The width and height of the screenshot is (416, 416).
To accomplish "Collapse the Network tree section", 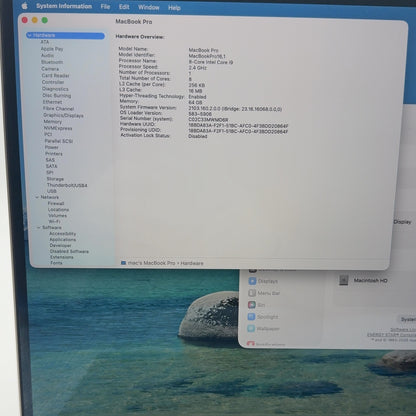I will click(x=37, y=197).
